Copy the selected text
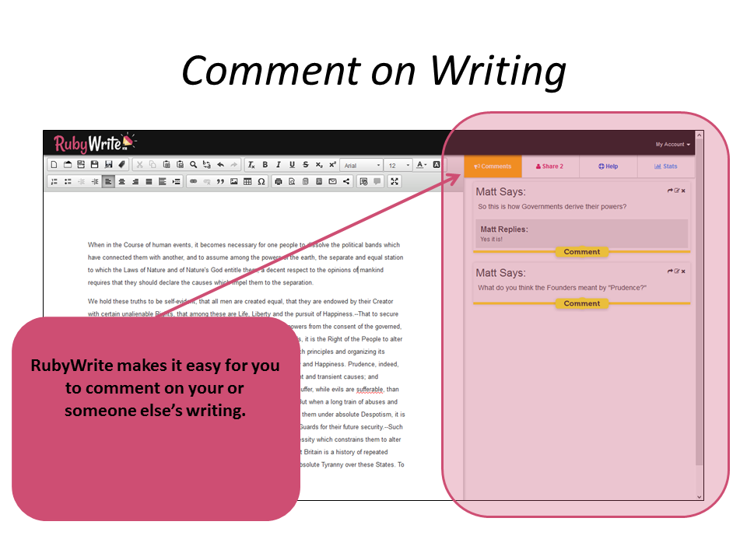Image resolution: width=747 pixels, height=560 pixels. 153,165
